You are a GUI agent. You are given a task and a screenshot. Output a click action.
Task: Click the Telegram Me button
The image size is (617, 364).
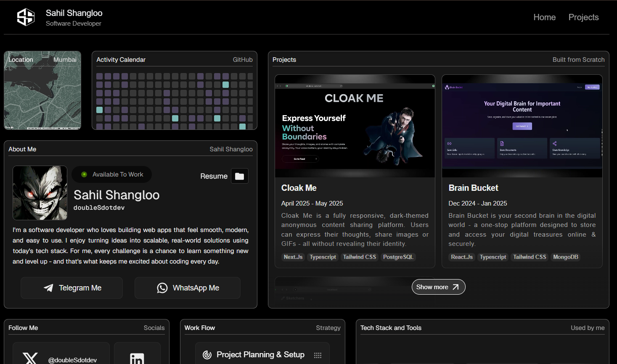(x=72, y=288)
